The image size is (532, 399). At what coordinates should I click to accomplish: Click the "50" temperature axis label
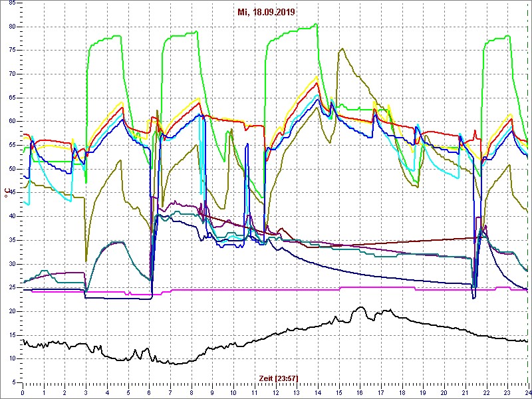click(x=12, y=169)
